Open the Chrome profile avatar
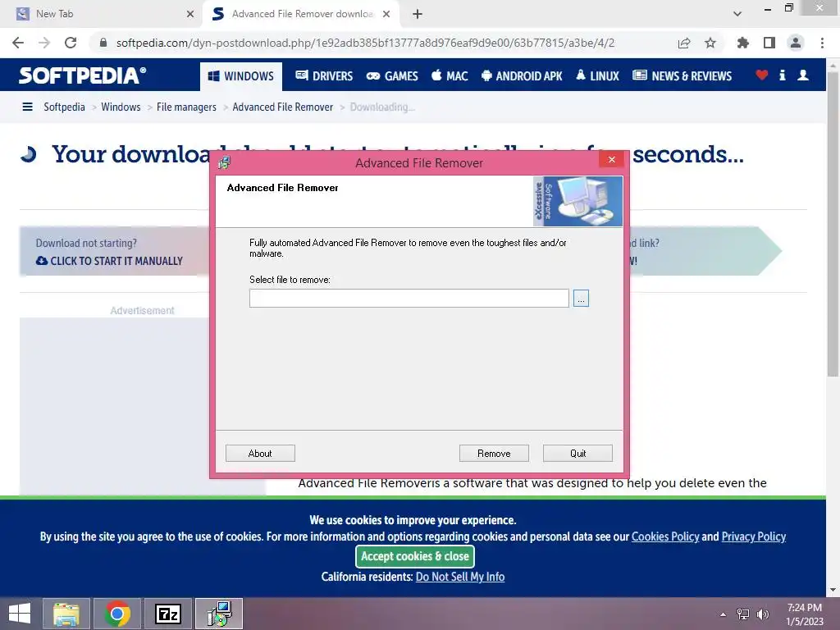This screenshot has width=840, height=630. [x=795, y=43]
